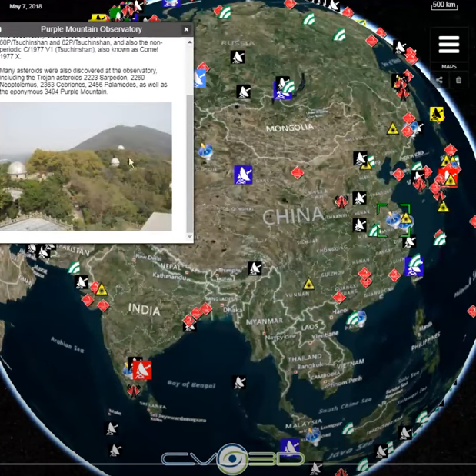Select the 3D dish icon near Kuala Lumpur
This screenshot has height=476, width=476.
(313, 436)
